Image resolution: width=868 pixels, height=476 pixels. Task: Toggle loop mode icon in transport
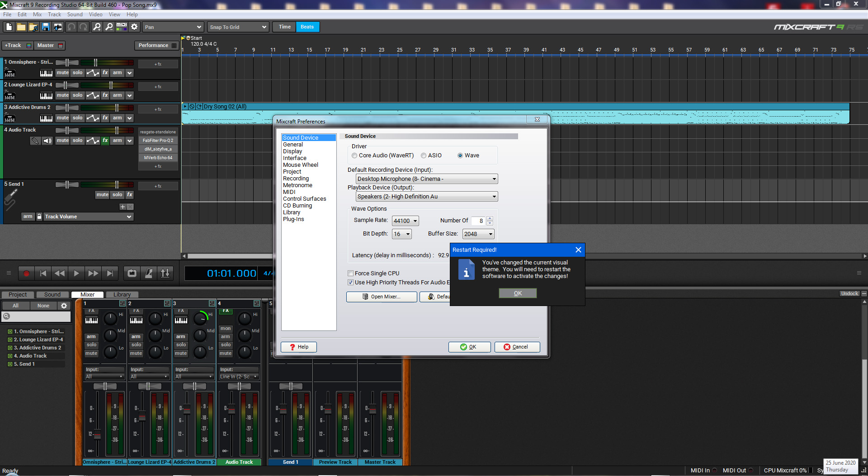(132, 273)
